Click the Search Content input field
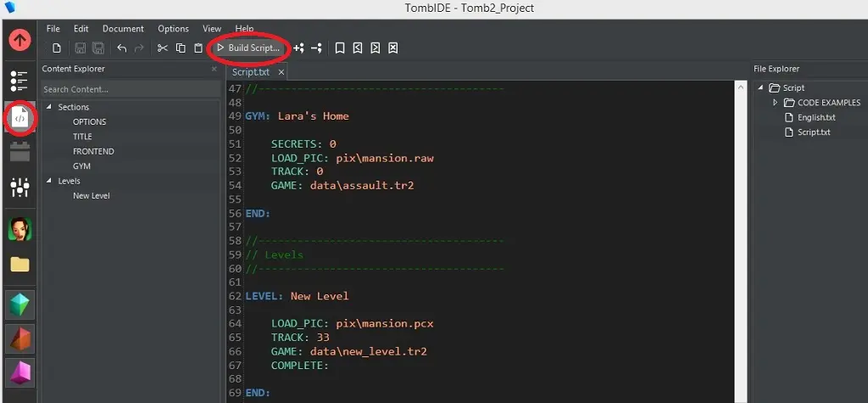The height and width of the screenshot is (403, 868). [127, 89]
